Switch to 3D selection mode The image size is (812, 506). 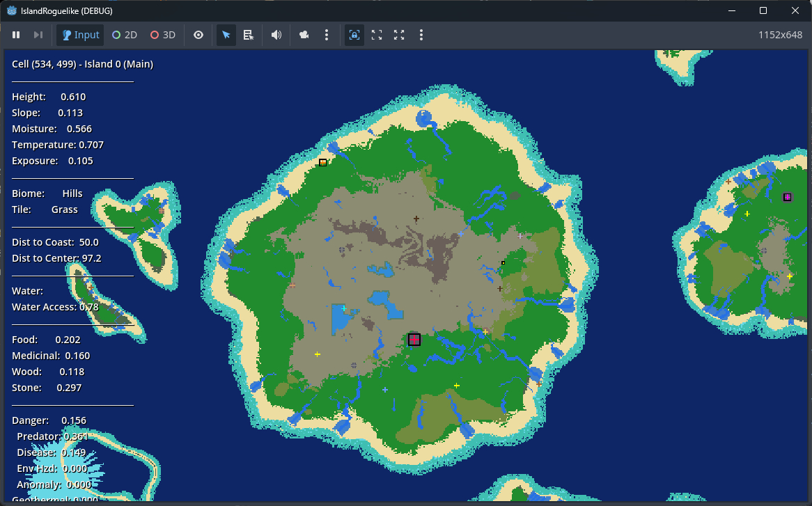coord(163,35)
